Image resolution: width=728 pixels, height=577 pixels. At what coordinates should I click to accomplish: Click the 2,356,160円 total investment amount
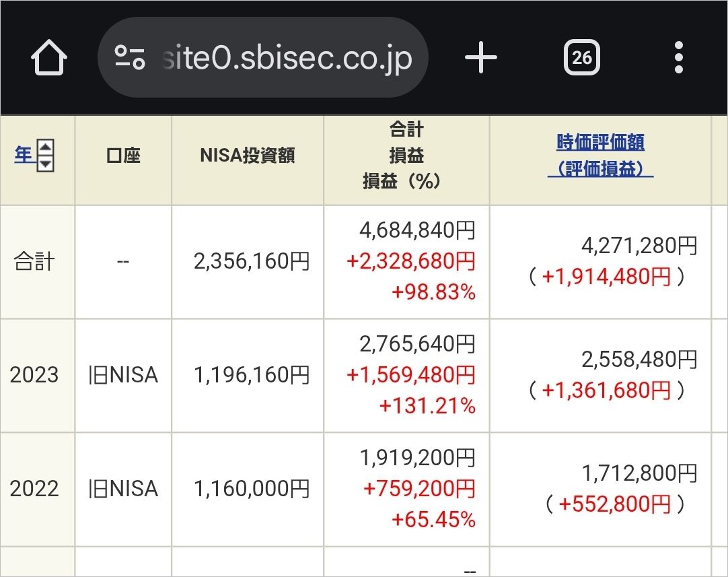(x=252, y=261)
